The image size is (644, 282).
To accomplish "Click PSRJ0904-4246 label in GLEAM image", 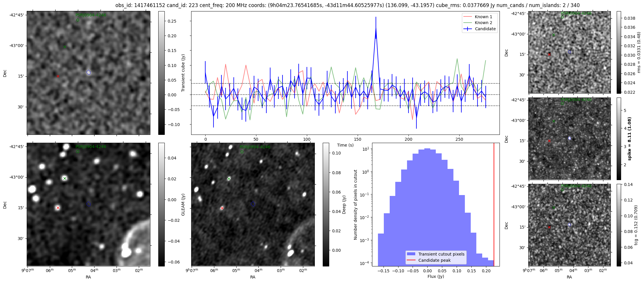I will [x=91, y=147].
